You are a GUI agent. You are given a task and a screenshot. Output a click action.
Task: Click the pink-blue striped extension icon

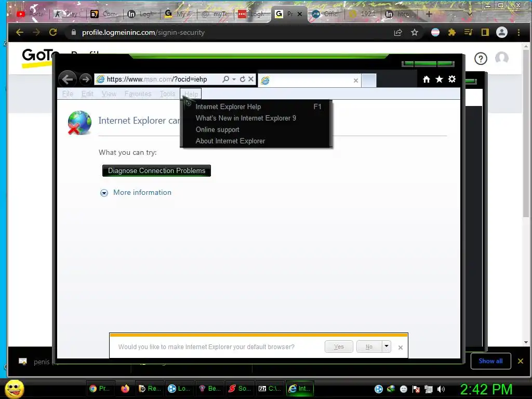coord(435,32)
